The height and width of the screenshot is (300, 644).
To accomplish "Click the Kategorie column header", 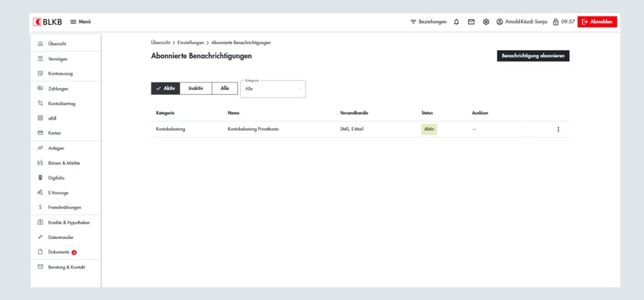I will [165, 113].
